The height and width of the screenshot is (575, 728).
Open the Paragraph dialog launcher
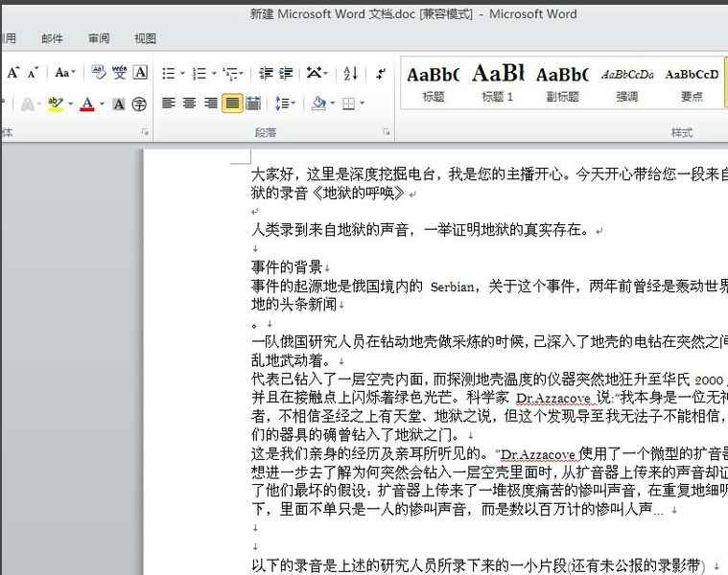pyautogui.click(x=387, y=132)
